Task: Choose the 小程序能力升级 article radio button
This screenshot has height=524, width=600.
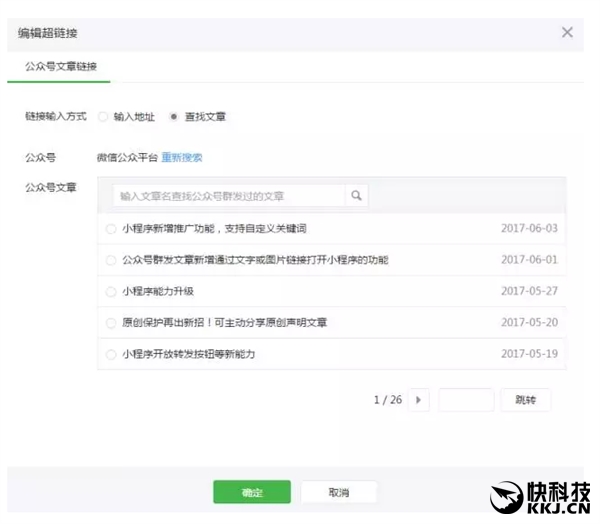Action: [110, 292]
